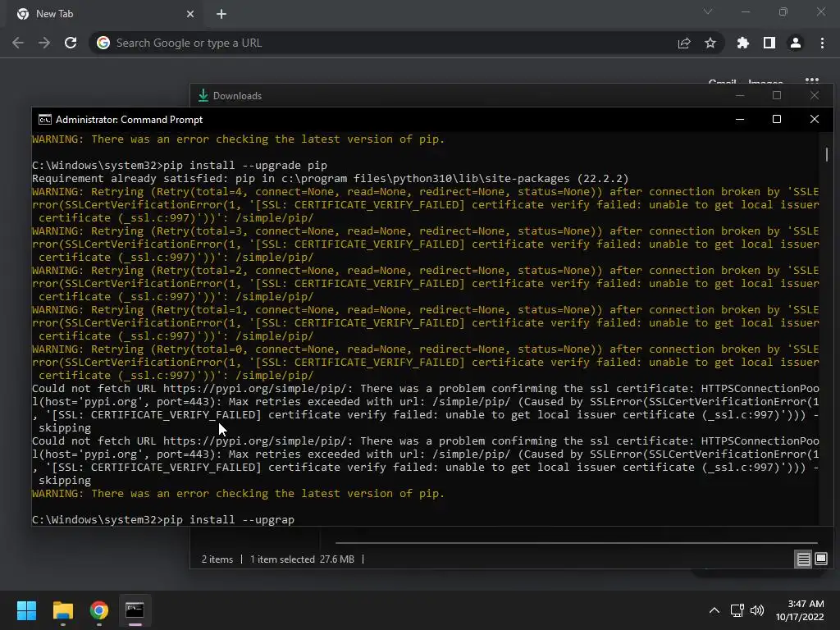Show hidden system tray icons
The width and height of the screenshot is (840, 630).
[x=714, y=610]
